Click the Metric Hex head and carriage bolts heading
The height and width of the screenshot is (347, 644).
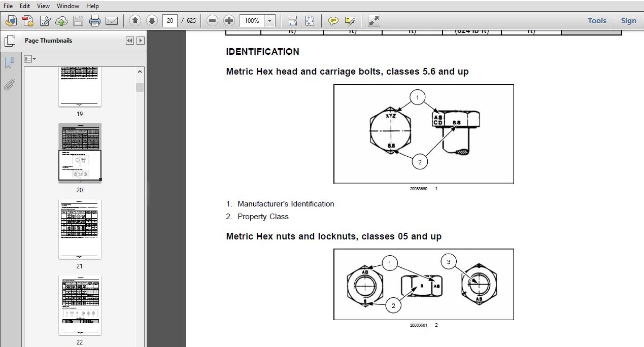click(347, 72)
